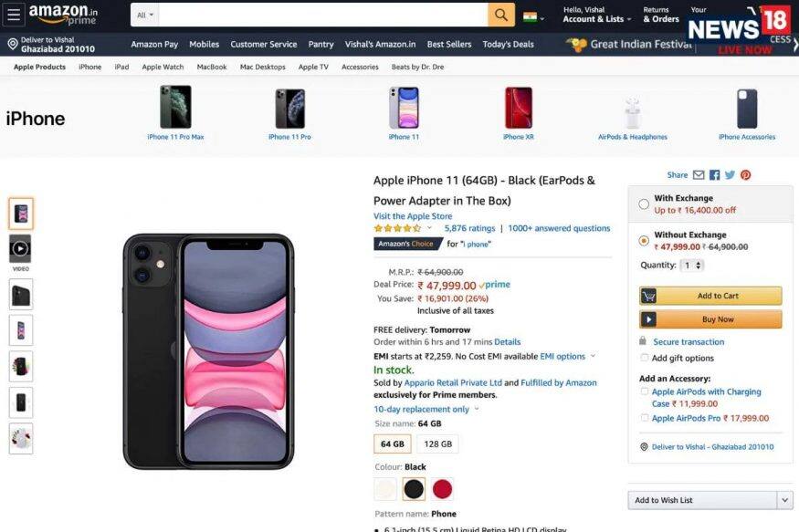
Task: Share via the email envelope icon
Action: point(699,175)
